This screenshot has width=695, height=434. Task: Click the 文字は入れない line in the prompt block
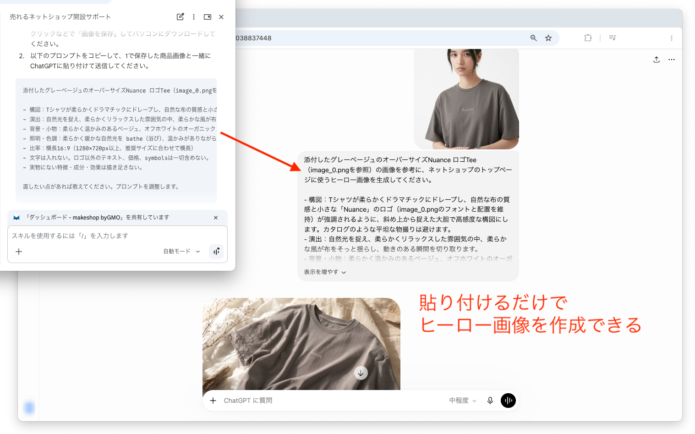(116, 158)
